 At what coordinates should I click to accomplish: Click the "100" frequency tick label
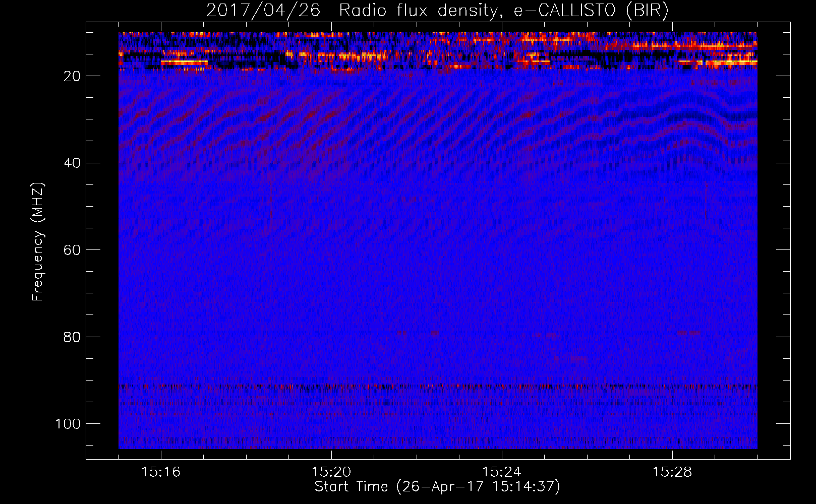(68, 424)
